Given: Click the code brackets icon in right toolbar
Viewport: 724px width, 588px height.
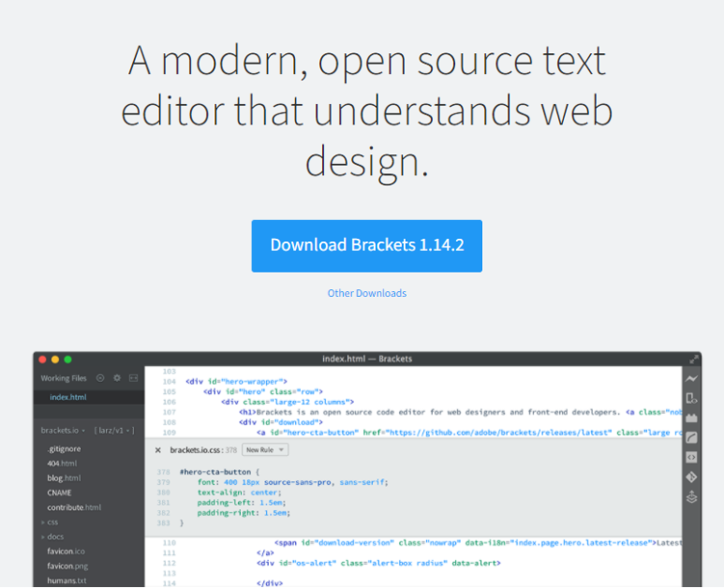Looking at the screenshot, I should pyautogui.click(x=691, y=457).
